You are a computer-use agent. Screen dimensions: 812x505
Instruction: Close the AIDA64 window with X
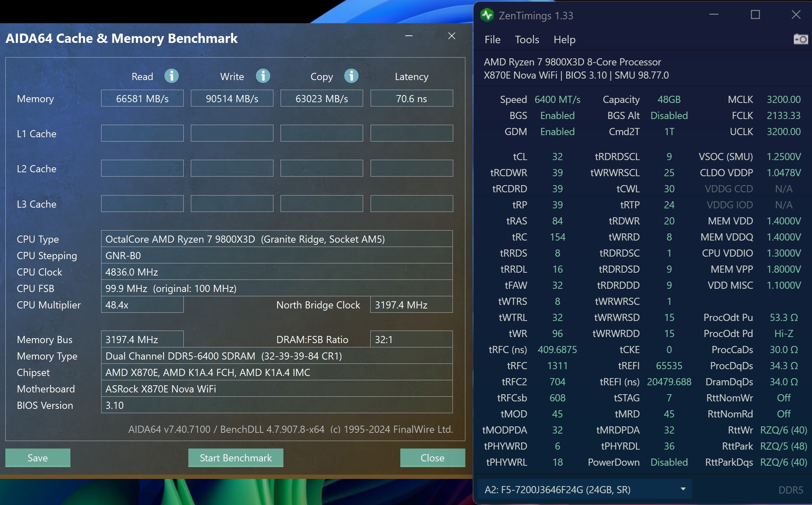[452, 36]
